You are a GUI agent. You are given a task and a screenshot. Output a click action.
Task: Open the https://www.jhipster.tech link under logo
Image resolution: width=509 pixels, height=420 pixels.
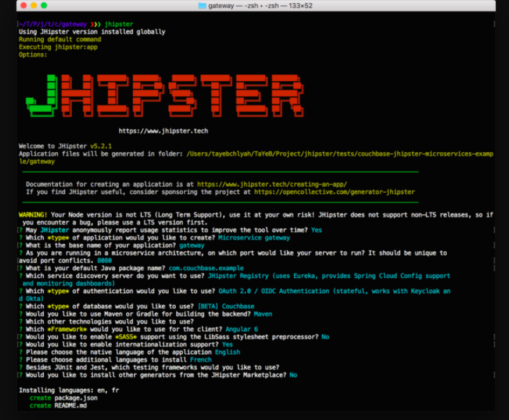[x=163, y=131]
